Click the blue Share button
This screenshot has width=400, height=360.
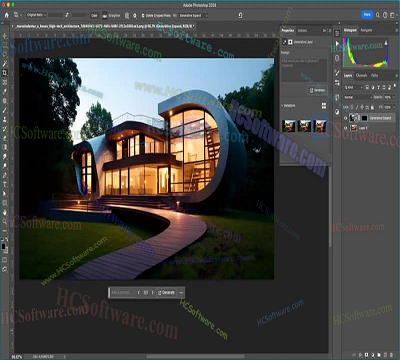(x=367, y=15)
